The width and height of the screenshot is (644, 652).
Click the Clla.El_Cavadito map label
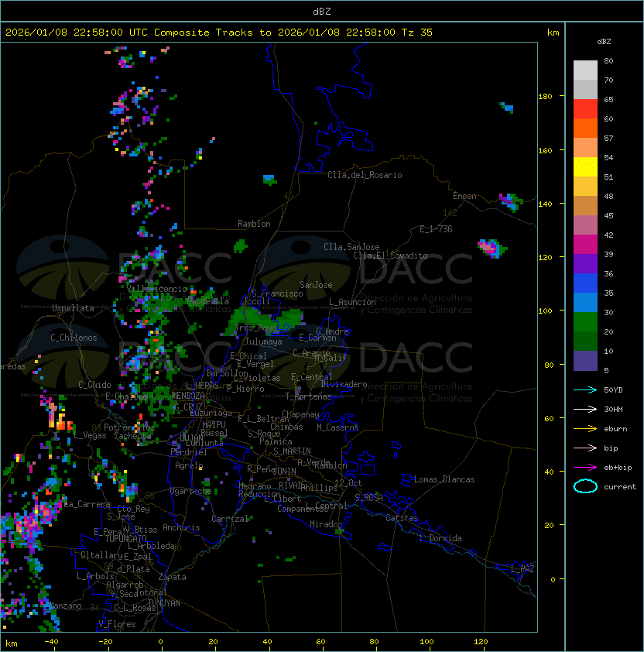point(390,256)
